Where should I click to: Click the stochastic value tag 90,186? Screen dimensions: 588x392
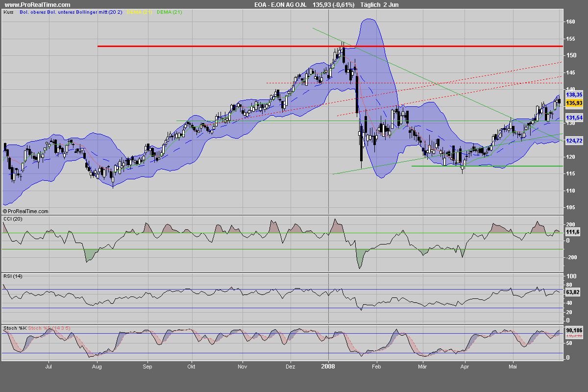574,331
